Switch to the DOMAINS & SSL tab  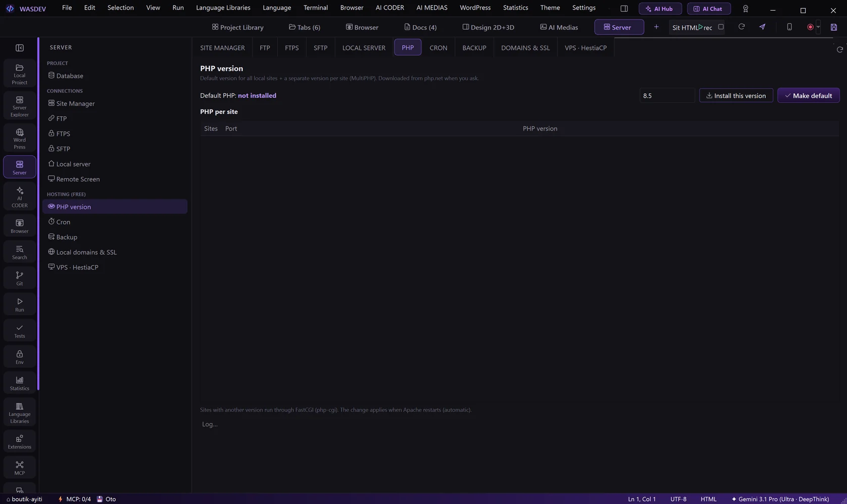click(525, 47)
